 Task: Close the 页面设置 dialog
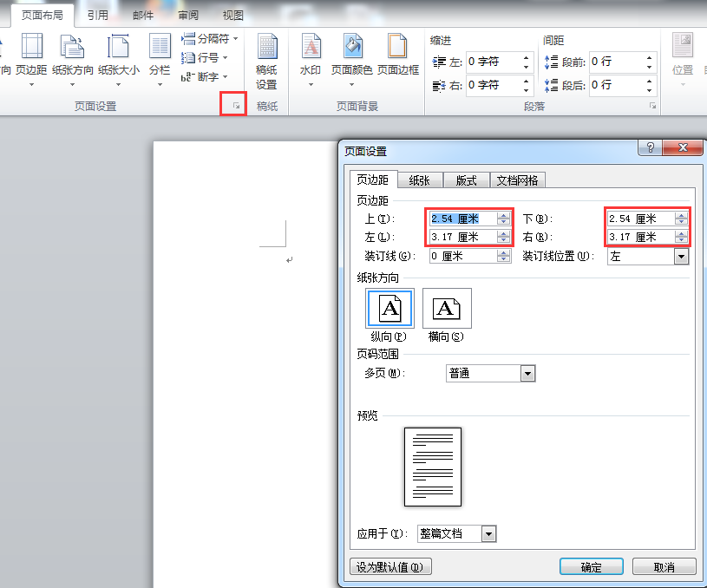(x=683, y=147)
